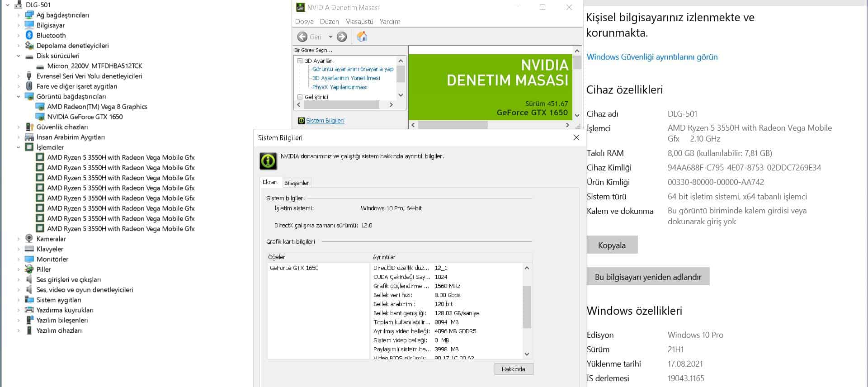868x387 pixels.
Task: Open Görüntü ayarlarını önayarla yap link
Action: pos(353,69)
